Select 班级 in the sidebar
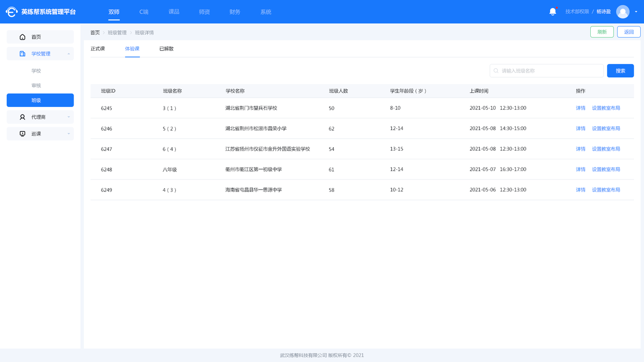Screen dimensions: 644x362 coord(40,100)
